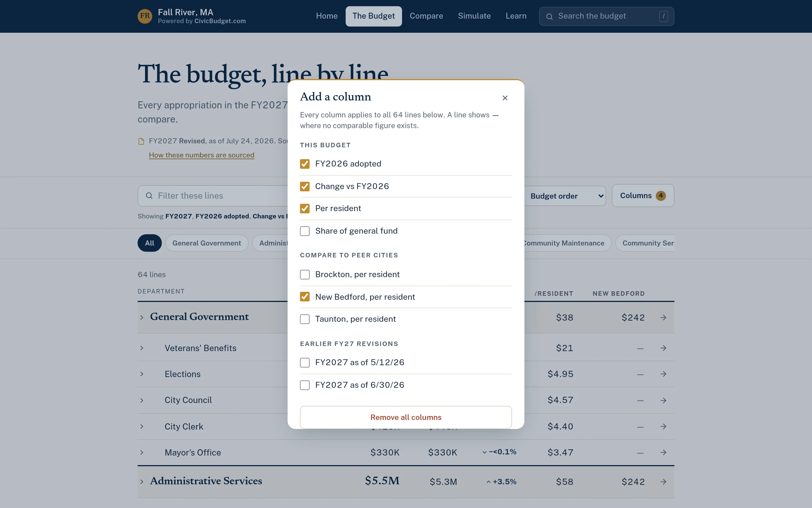Open the Simulate nav item
Image resolution: width=812 pixels, height=508 pixels.
474,16
